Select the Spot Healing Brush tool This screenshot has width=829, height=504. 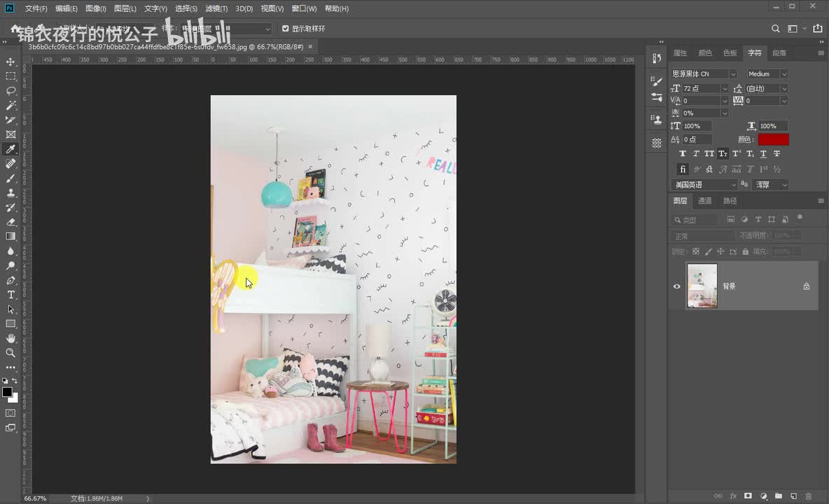click(x=11, y=164)
